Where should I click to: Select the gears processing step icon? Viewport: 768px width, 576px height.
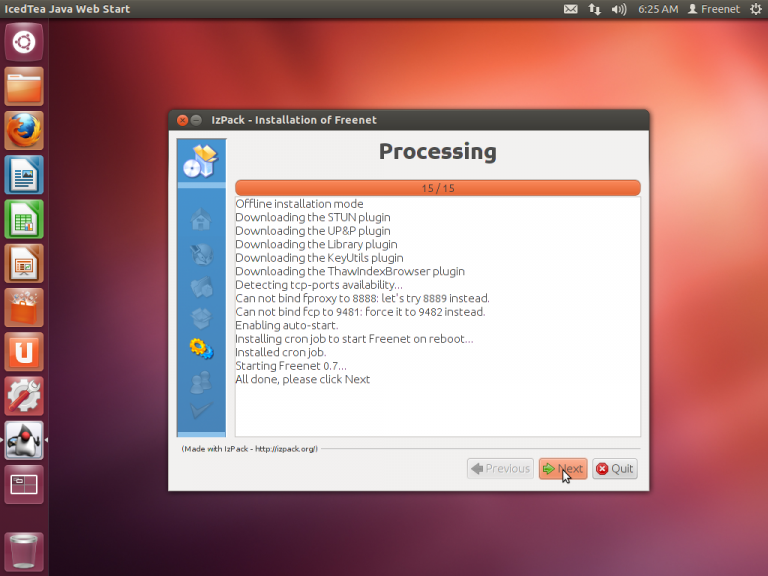(x=201, y=348)
